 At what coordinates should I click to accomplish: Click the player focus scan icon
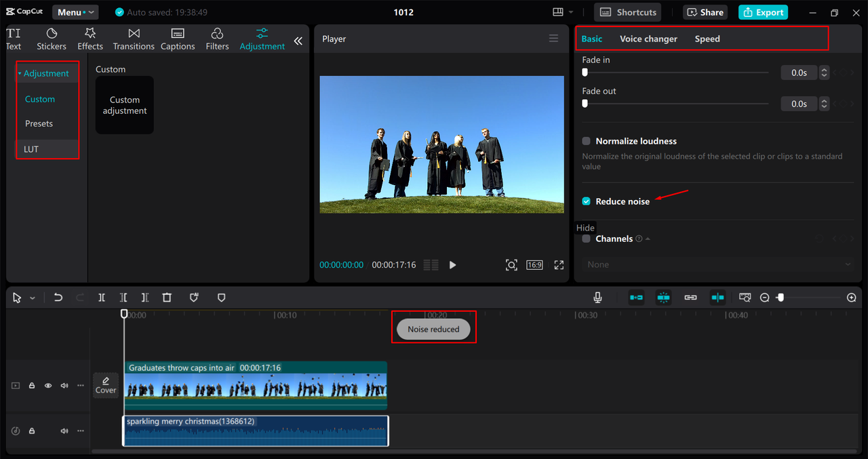[x=511, y=265]
